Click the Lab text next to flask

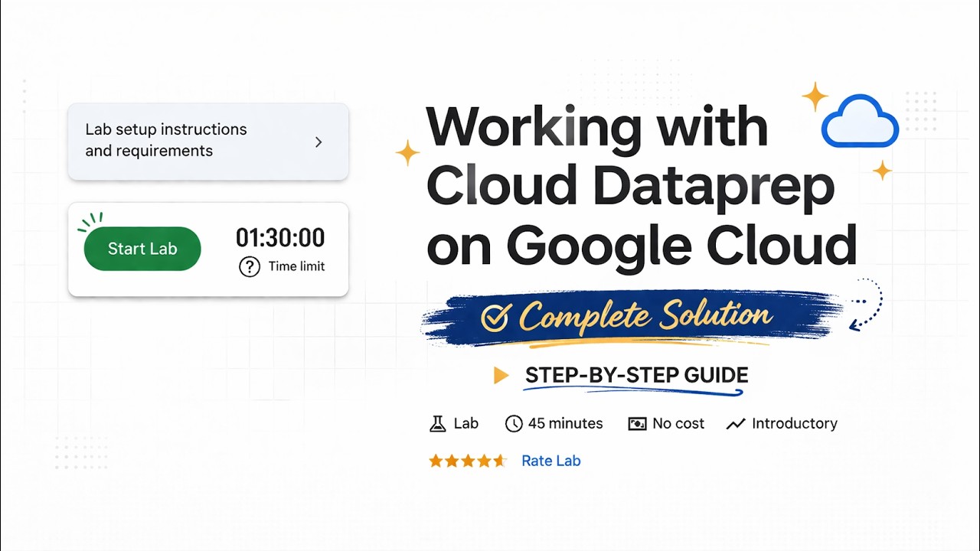click(466, 423)
